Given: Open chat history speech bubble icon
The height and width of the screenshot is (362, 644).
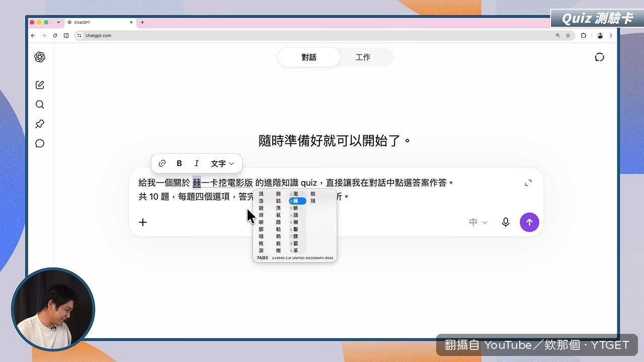Looking at the screenshot, I should click(40, 143).
